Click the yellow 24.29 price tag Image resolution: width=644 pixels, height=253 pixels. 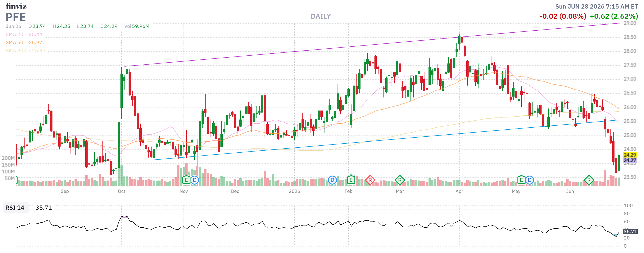coord(630,155)
